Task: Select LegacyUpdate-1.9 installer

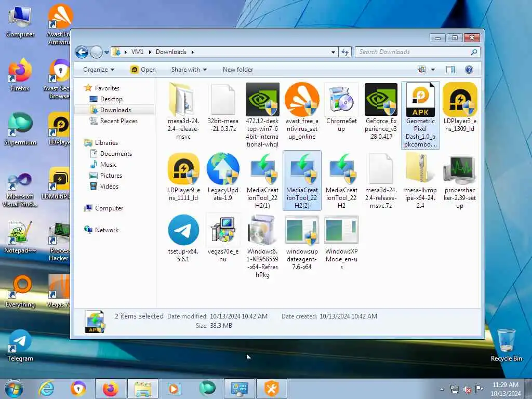Action: [222, 177]
